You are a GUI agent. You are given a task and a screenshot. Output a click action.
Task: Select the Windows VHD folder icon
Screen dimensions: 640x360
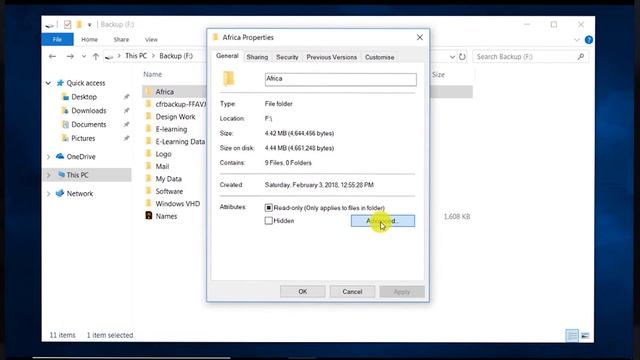(149, 203)
